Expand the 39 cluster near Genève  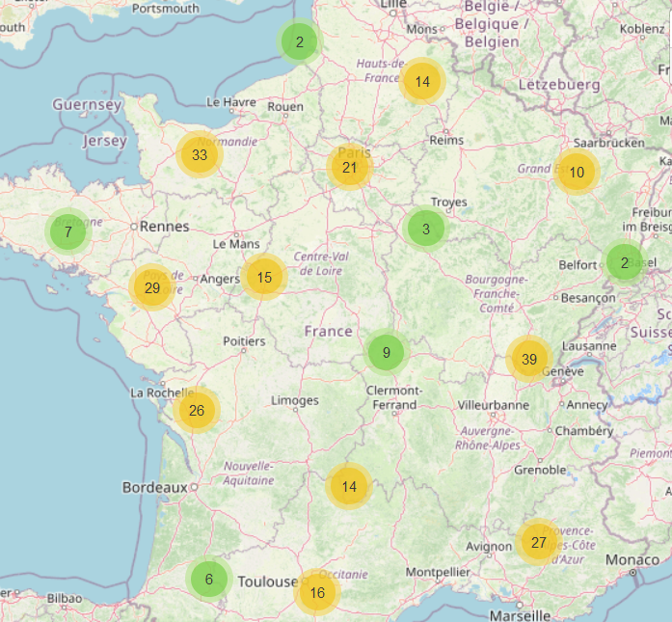[x=528, y=359]
